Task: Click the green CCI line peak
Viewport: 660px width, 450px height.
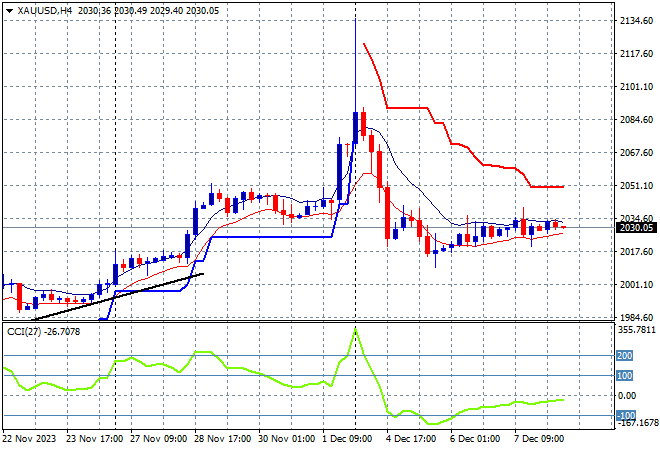Action: point(355,329)
